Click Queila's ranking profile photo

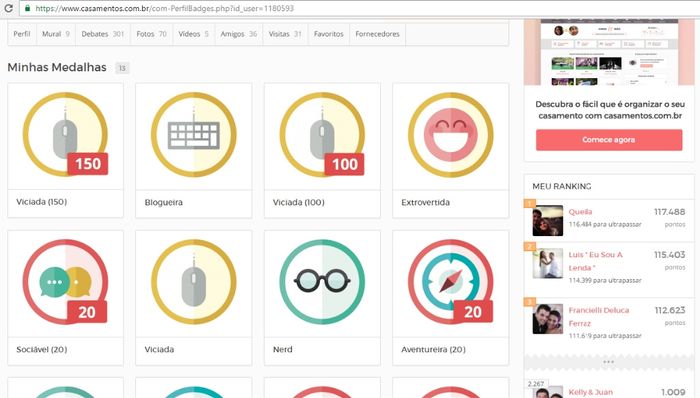(x=548, y=220)
